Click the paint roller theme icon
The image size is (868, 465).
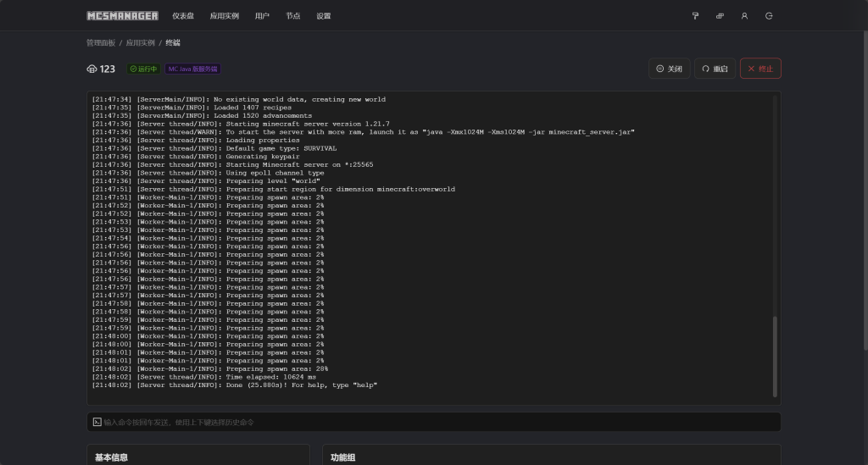(695, 16)
